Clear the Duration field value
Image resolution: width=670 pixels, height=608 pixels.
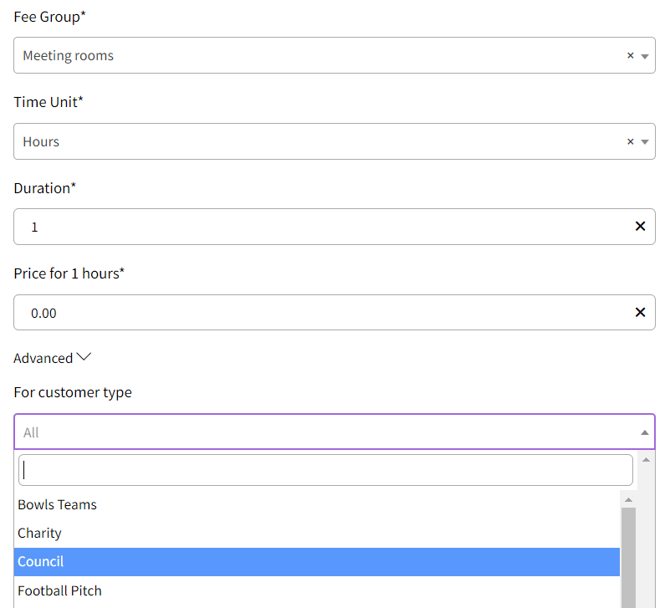[x=640, y=227]
